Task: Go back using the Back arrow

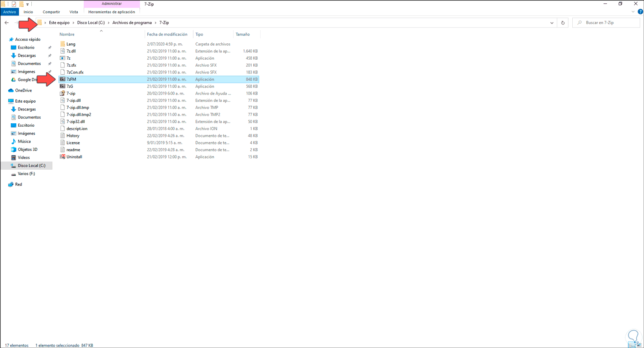Action: point(6,22)
